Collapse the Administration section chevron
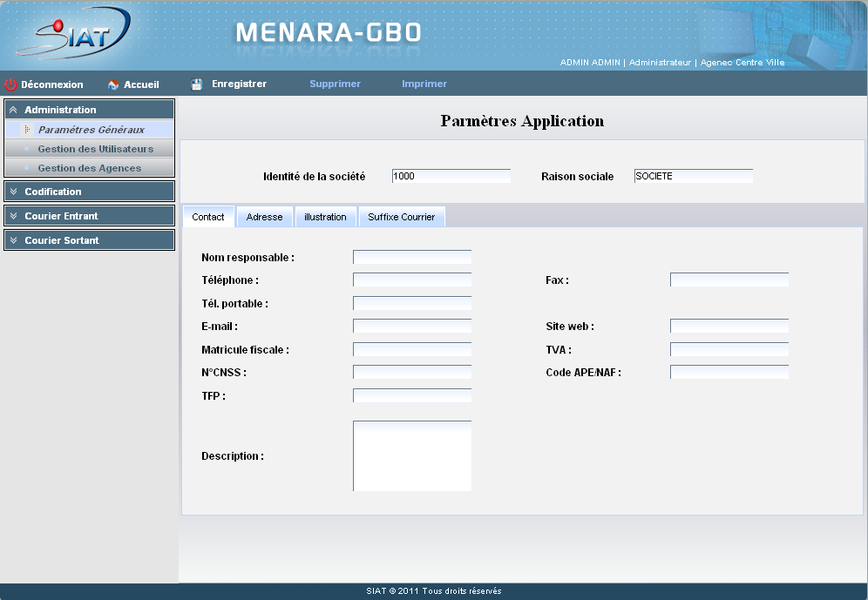868x600 pixels. 13,110
